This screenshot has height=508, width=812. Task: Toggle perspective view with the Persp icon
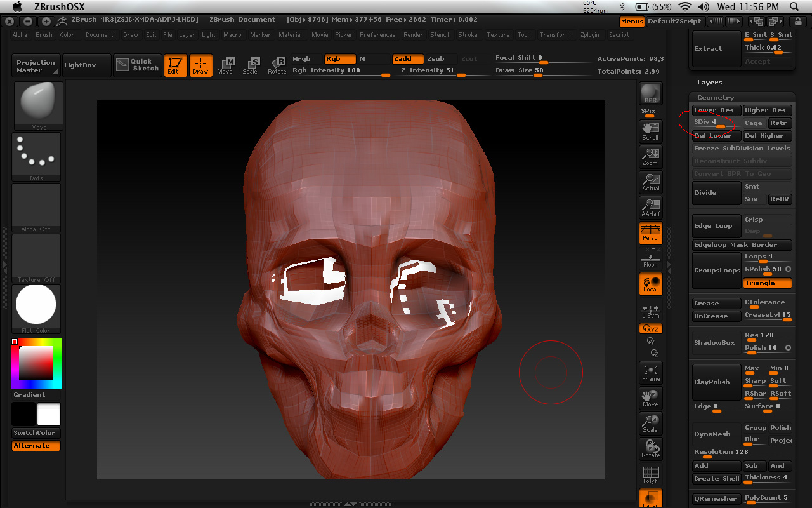click(x=651, y=233)
